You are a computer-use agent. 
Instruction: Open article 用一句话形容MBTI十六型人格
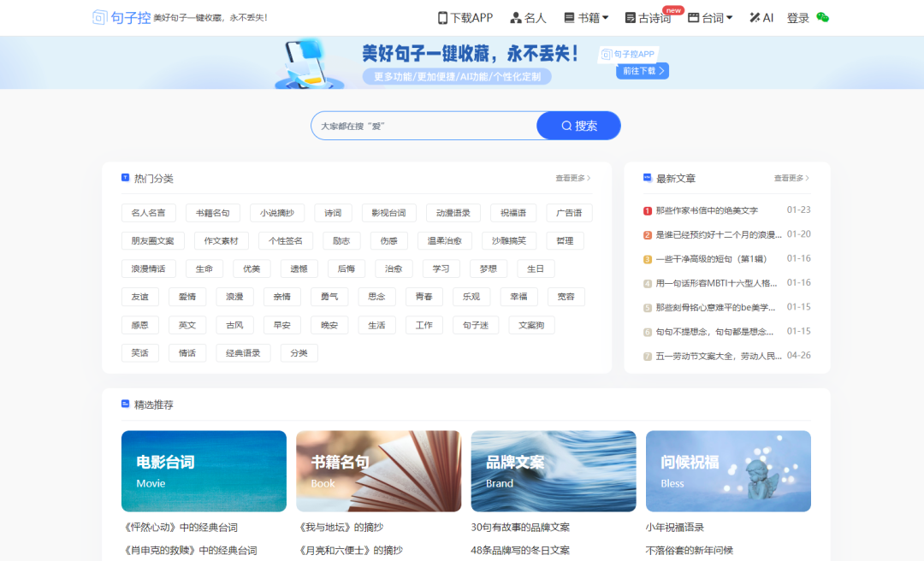coord(717,283)
